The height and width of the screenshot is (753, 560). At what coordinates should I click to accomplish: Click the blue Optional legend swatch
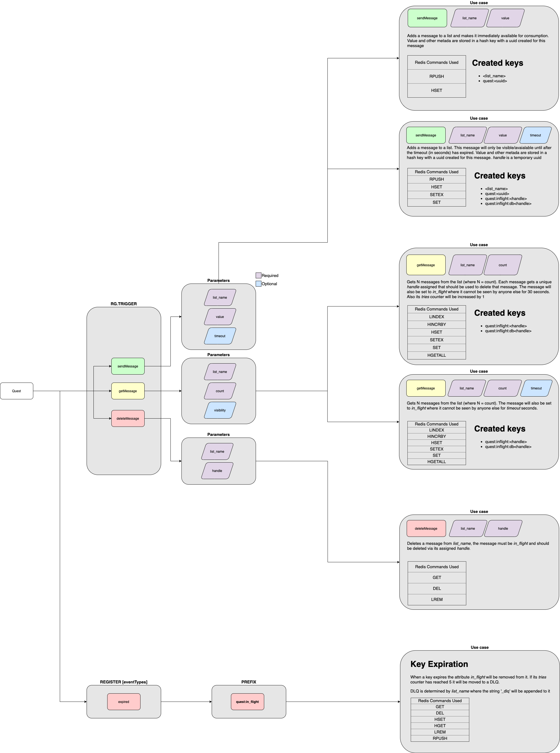click(258, 284)
